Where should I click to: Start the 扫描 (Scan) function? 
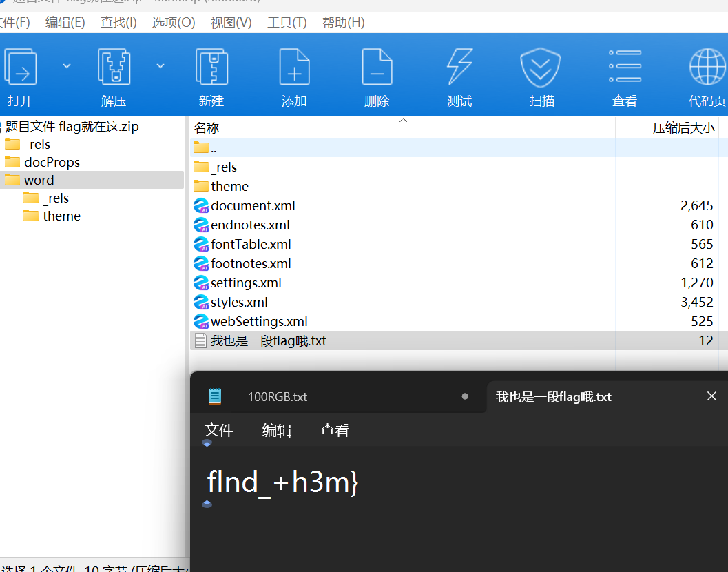pos(541,66)
